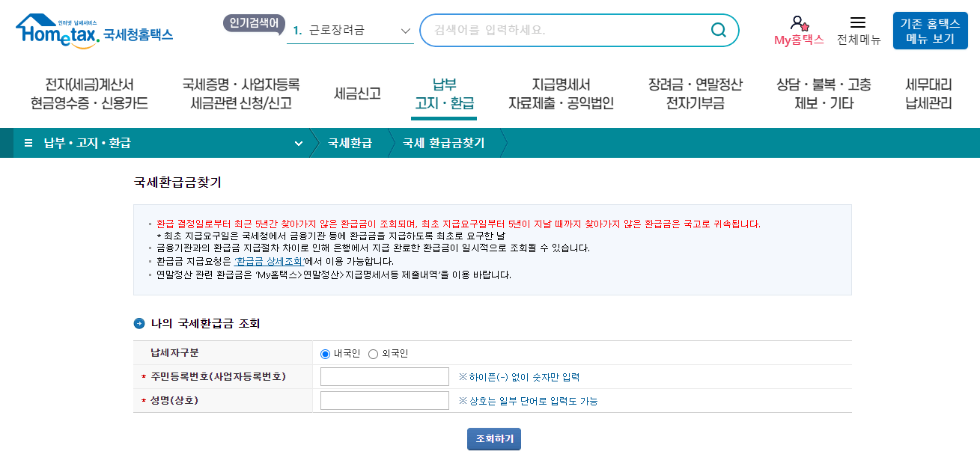Open 납부 고지·환급 menu
980x460 pixels.
(444, 94)
